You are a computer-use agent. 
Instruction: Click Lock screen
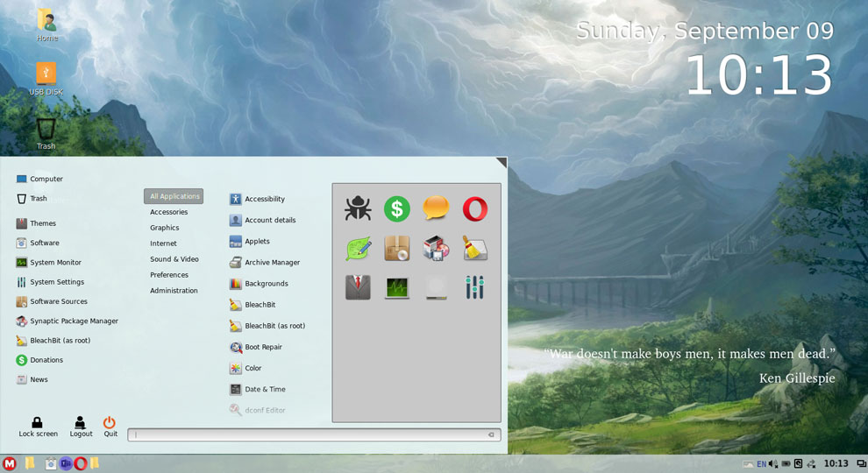tap(38, 427)
